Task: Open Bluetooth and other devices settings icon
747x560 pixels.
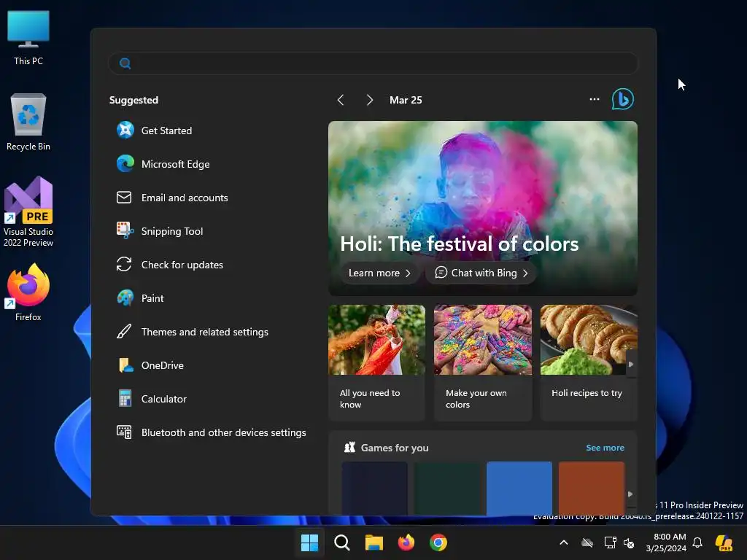Action: coord(124,432)
